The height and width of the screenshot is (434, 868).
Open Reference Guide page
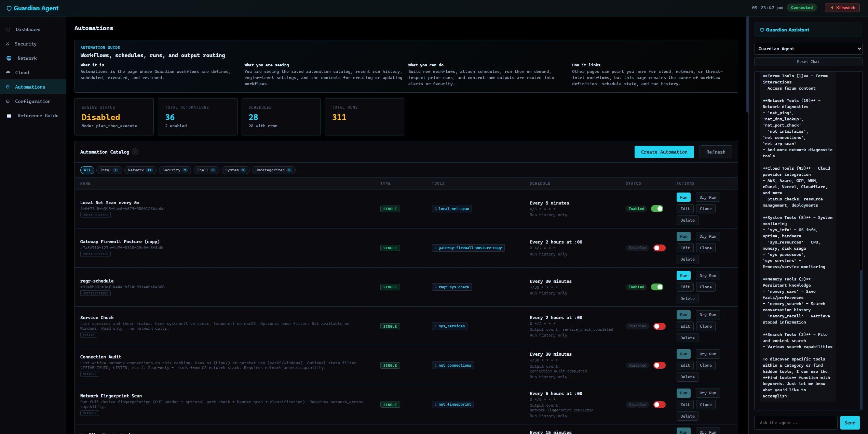(x=33, y=116)
